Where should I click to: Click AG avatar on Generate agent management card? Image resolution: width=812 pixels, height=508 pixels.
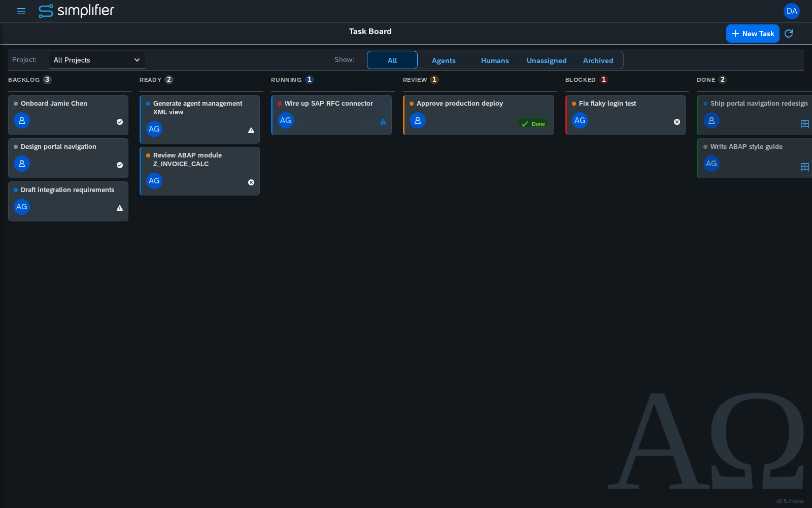154,130
